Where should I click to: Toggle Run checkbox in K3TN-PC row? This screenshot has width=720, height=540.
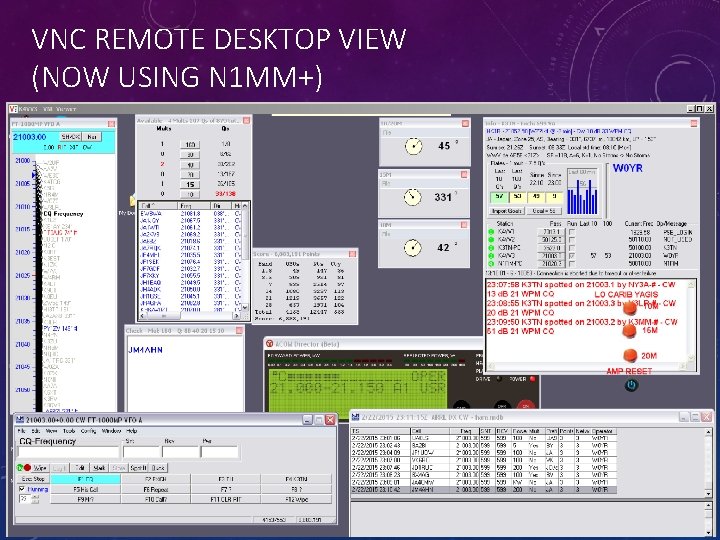[572, 248]
